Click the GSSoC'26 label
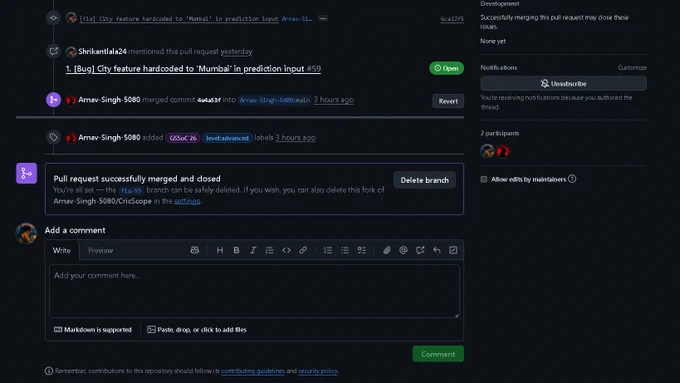The height and width of the screenshot is (383, 680). 183,138
